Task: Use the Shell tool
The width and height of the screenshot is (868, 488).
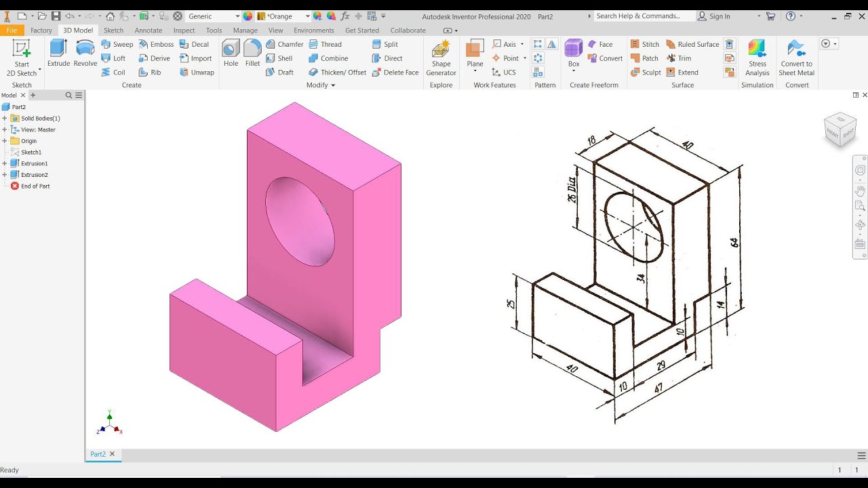Action: [x=279, y=58]
